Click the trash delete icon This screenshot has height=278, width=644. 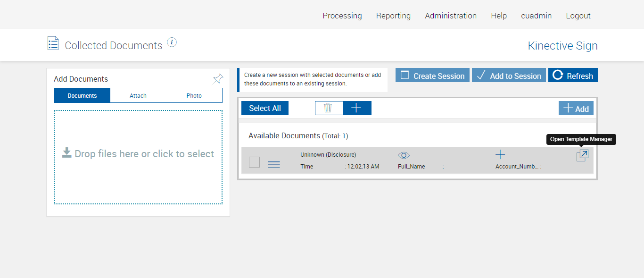(328, 108)
